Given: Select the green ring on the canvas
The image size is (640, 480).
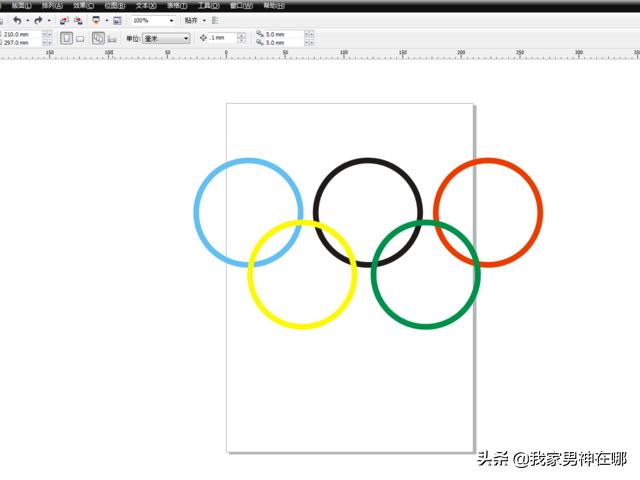Looking at the screenshot, I should pyautogui.click(x=426, y=326).
